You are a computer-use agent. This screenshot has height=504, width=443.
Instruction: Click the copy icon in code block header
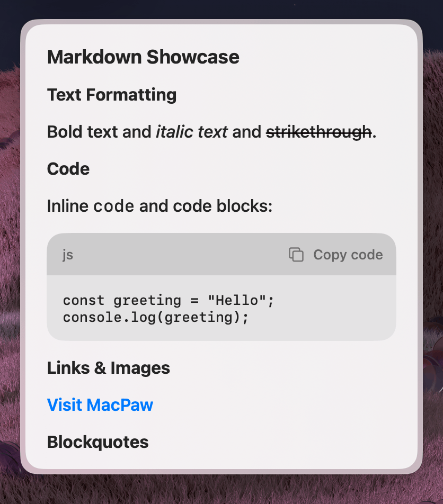pos(296,255)
